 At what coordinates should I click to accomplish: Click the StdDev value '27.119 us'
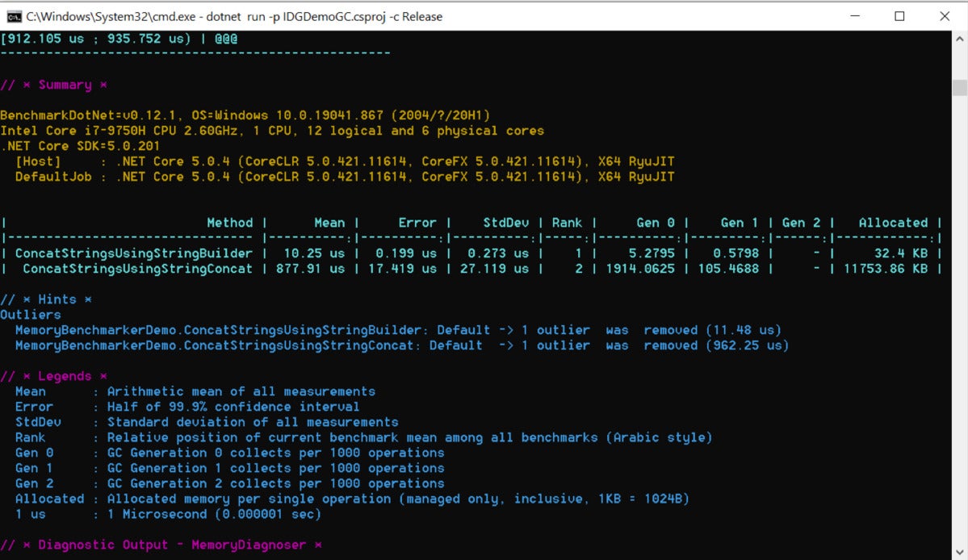click(x=494, y=269)
